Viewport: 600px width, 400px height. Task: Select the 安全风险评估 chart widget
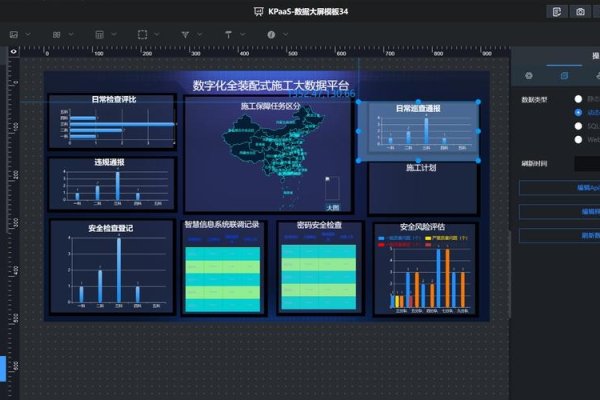coord(425,269)
